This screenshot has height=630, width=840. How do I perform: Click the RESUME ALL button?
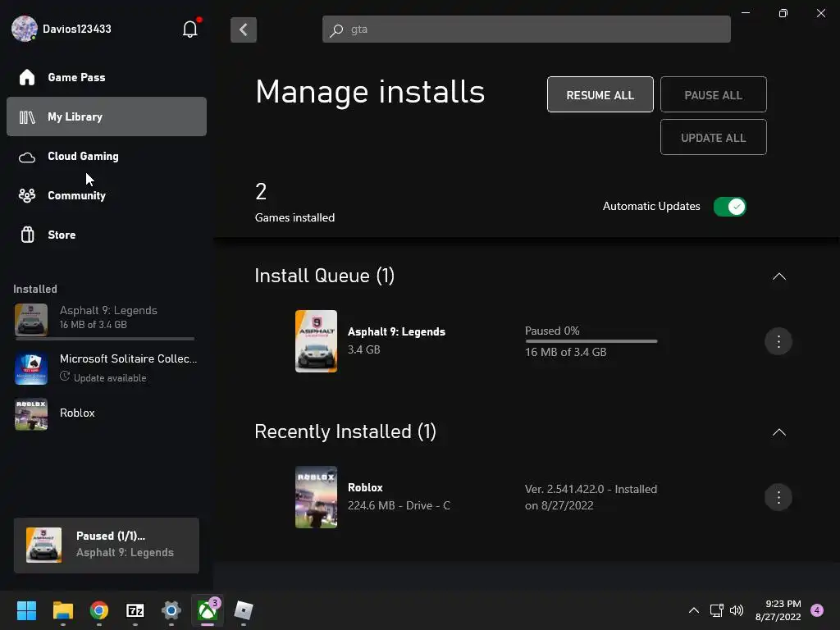[x=600, y=95]
